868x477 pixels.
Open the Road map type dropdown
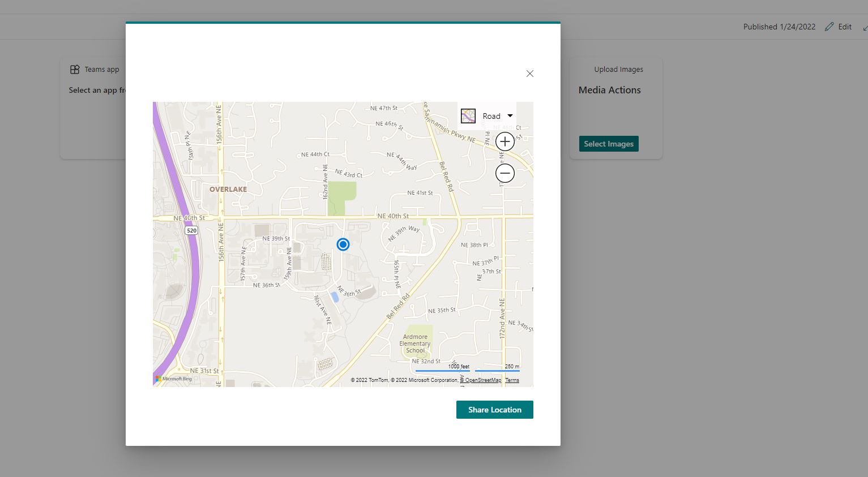pos(491,115)
